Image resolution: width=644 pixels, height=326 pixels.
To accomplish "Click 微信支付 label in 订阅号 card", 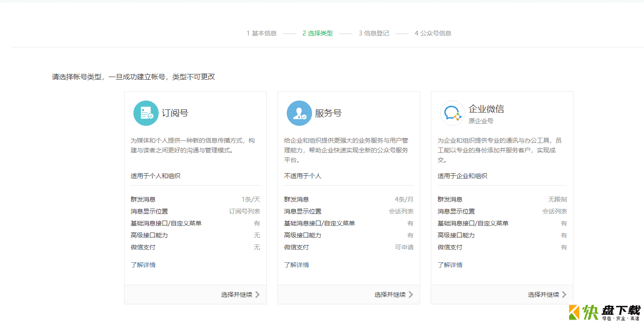I will tap(143, 247).
